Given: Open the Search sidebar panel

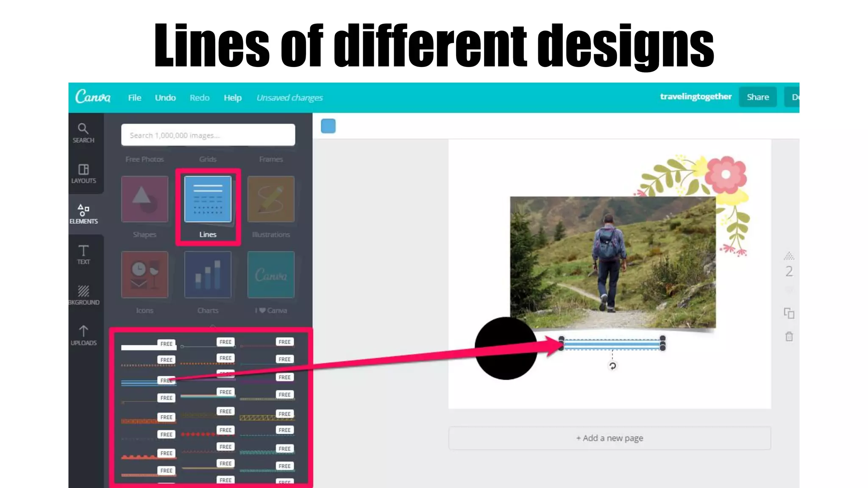Looking at the screenshot, I should [x=83, y=133].
